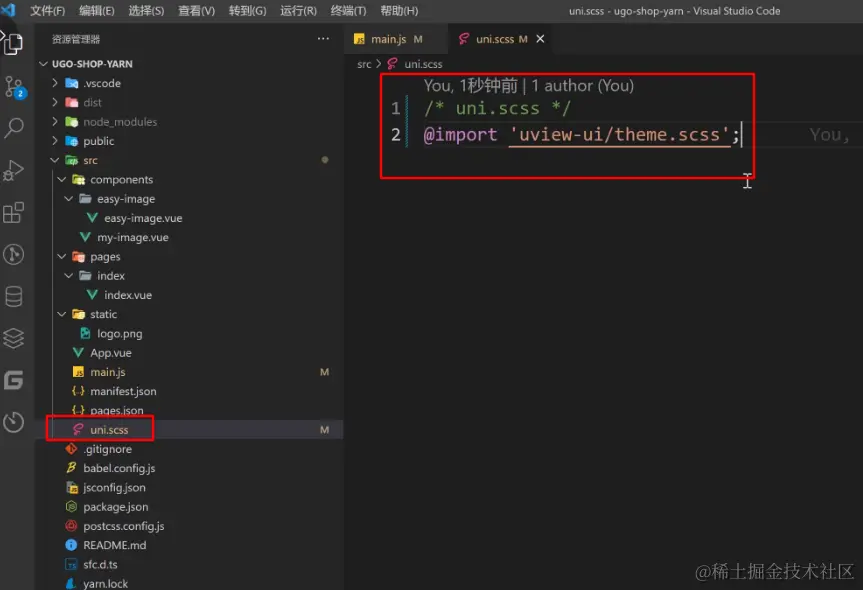The height and width of the screenshot is (590, 863).
Task: Close the uni.scss editor tab
Action: point(540,39)
